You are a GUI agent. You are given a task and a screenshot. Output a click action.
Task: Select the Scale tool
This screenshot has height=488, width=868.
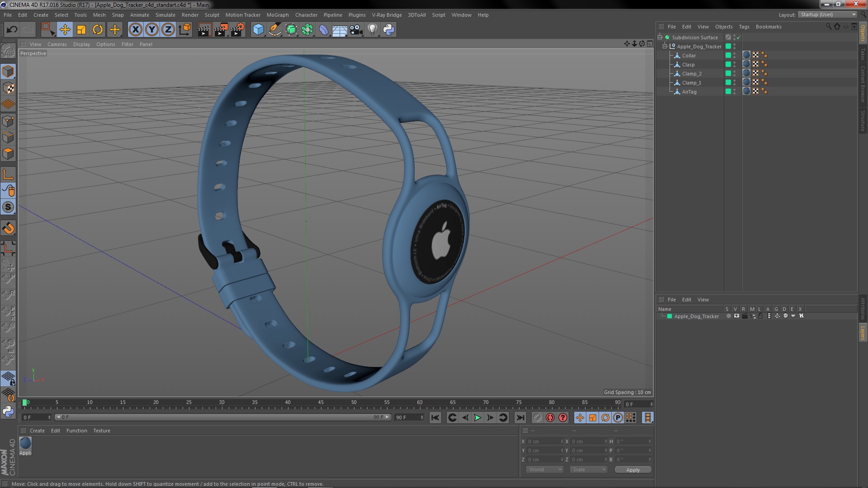click(x=81, y=30)
